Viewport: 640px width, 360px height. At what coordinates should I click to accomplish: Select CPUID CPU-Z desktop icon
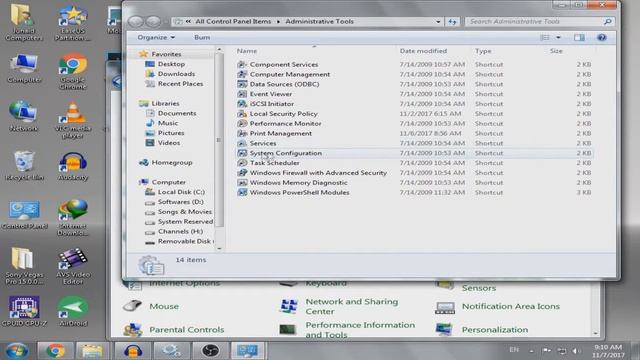[x=24, y=311]
